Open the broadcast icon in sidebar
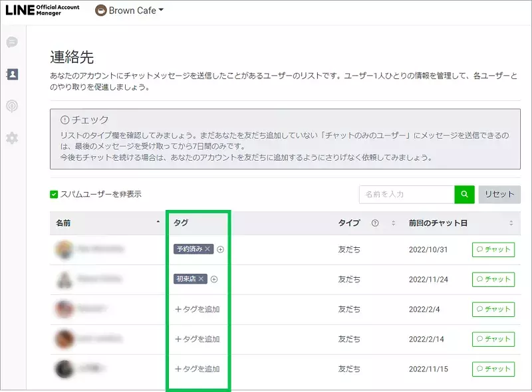532x392 pixels. 11,106
